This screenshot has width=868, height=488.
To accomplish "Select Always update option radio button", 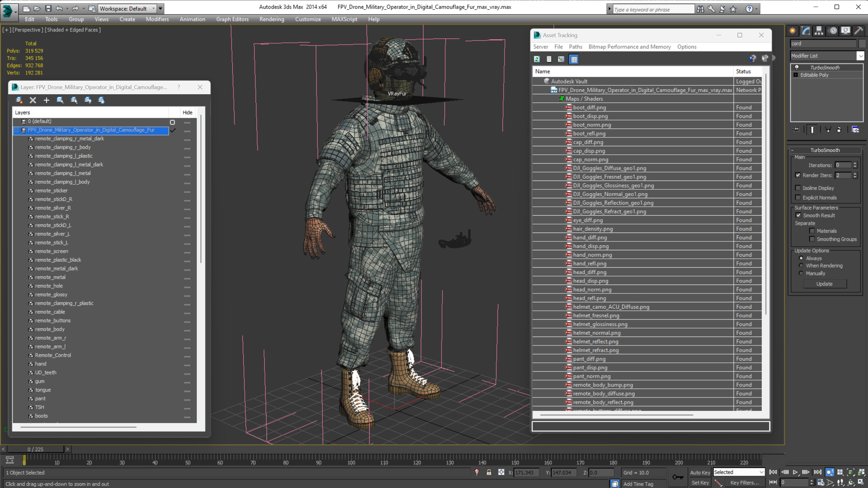I will coord(801,258).
